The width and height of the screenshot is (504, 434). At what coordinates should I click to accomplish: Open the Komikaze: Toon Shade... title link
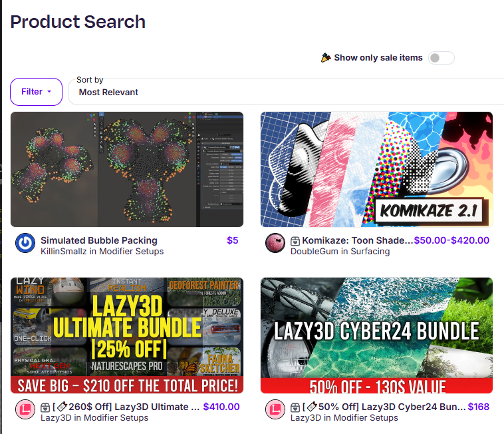(358, 240)
